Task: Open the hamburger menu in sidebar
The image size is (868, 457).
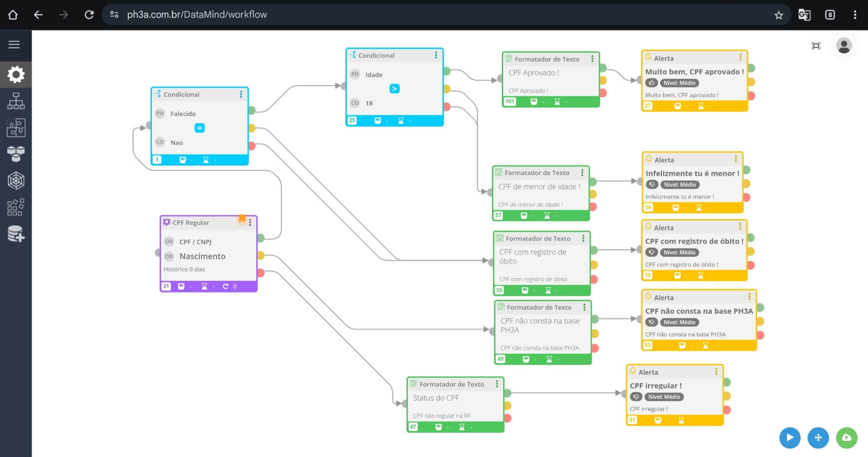Action: pos(14,44)
